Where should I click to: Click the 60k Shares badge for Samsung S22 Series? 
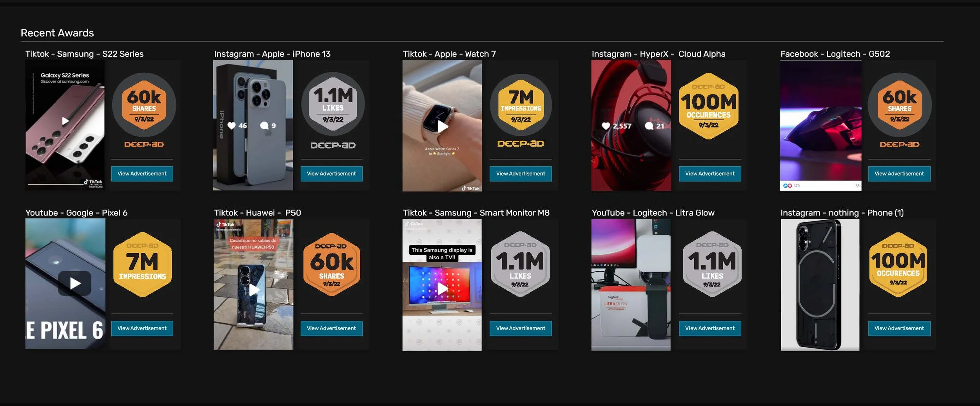pos(144,105)
